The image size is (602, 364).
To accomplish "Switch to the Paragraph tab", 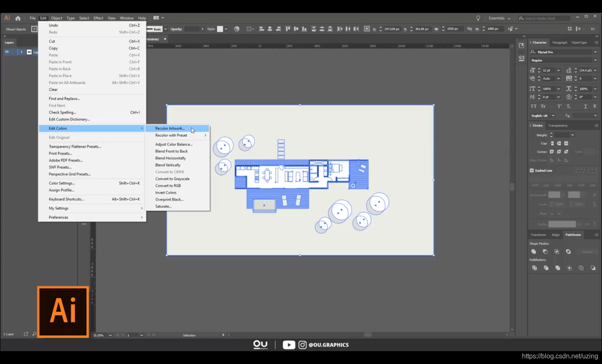I will [559, 42].
